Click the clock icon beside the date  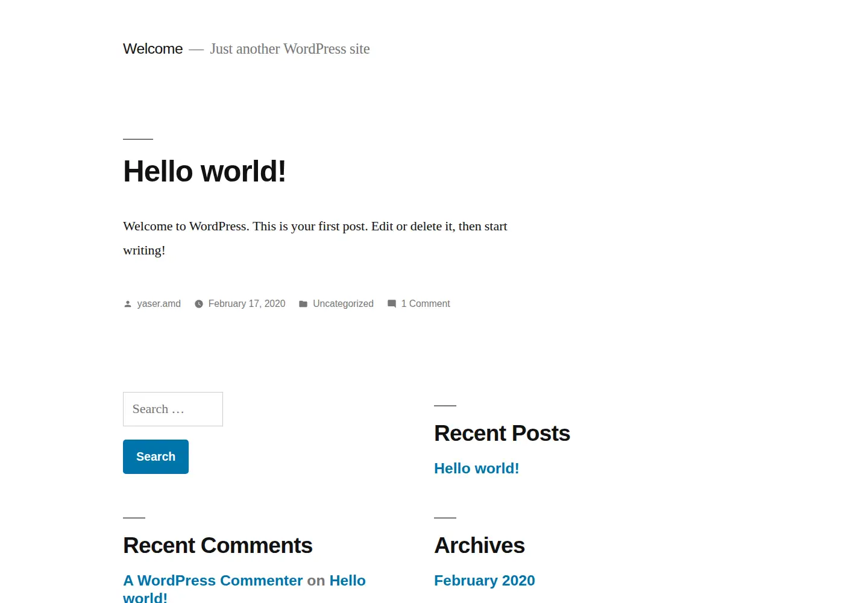pos(199,304)
